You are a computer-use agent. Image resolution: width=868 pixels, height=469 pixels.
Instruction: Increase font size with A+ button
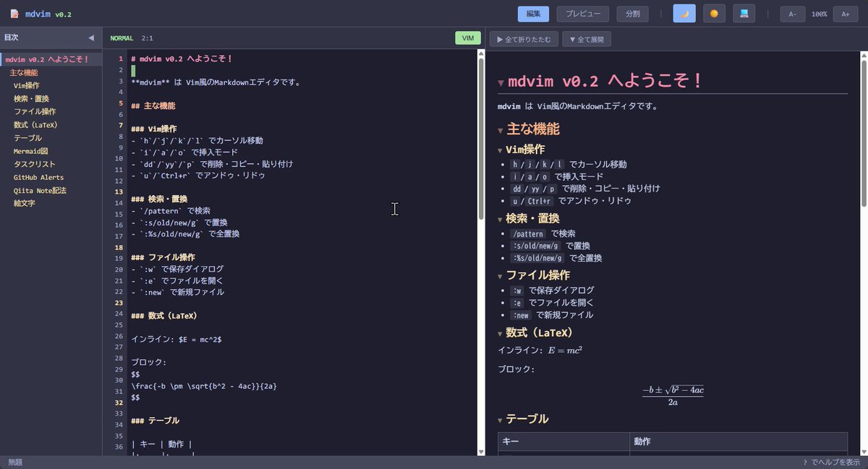tap(846, 14)
